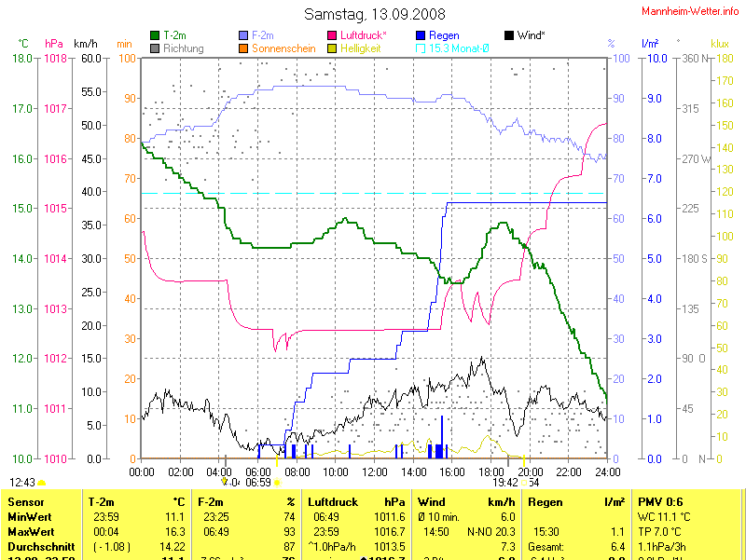Click the pink Luftdruck legend square
The height and width of the screenshot is (560, 746).
[x=332, y=35]
